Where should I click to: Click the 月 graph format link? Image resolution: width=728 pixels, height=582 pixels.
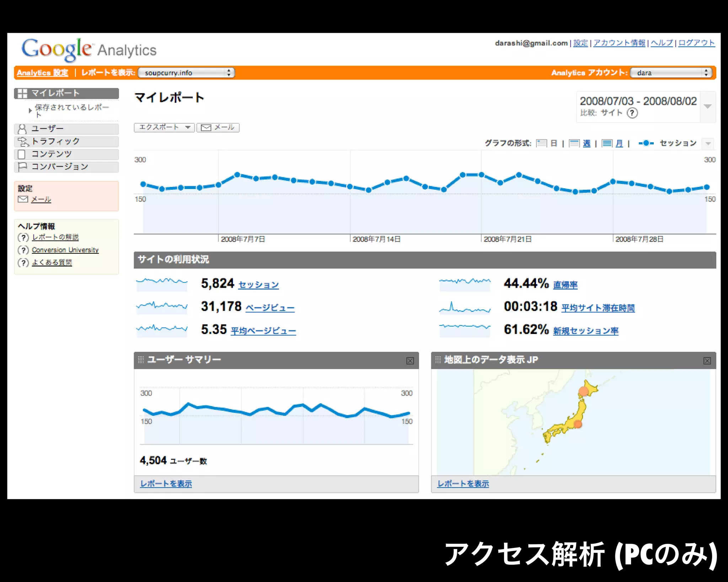click(x=619, y=143)
